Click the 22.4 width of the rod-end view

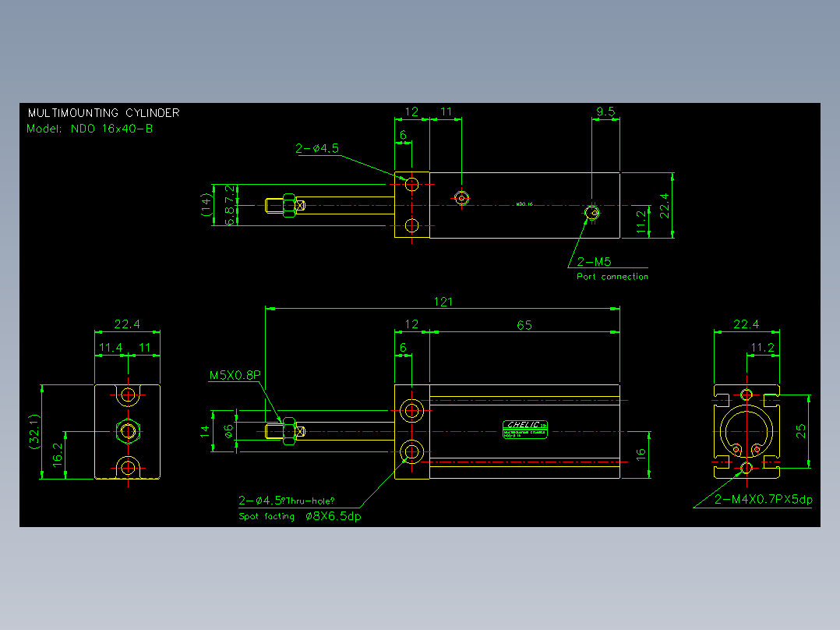tap(127, 324)
